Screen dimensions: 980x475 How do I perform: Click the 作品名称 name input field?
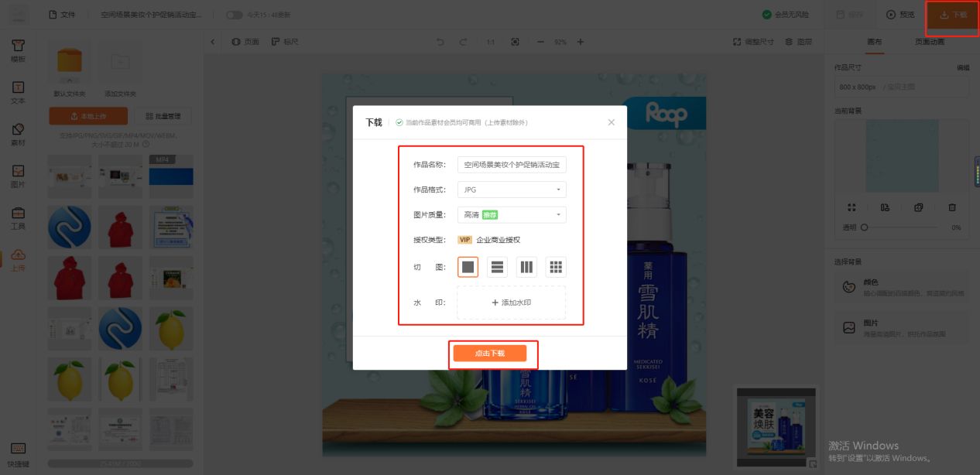tap(512, 165)
